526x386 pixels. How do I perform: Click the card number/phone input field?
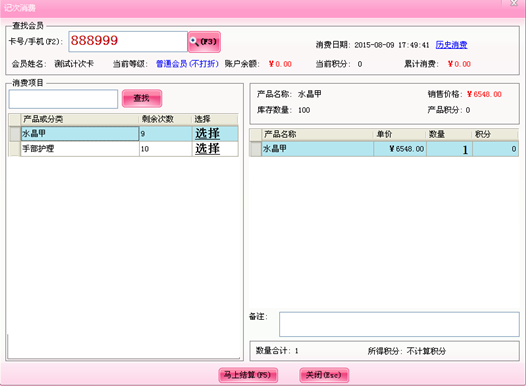click(x=128, y=42)
